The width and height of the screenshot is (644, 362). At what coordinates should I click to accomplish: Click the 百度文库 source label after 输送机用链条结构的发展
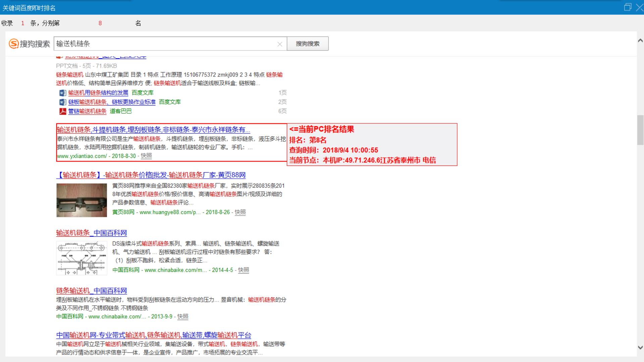click(143, 93)
